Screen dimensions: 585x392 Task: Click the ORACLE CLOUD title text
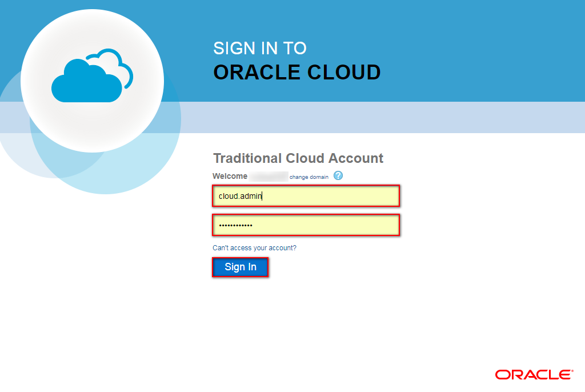(297, 73)
